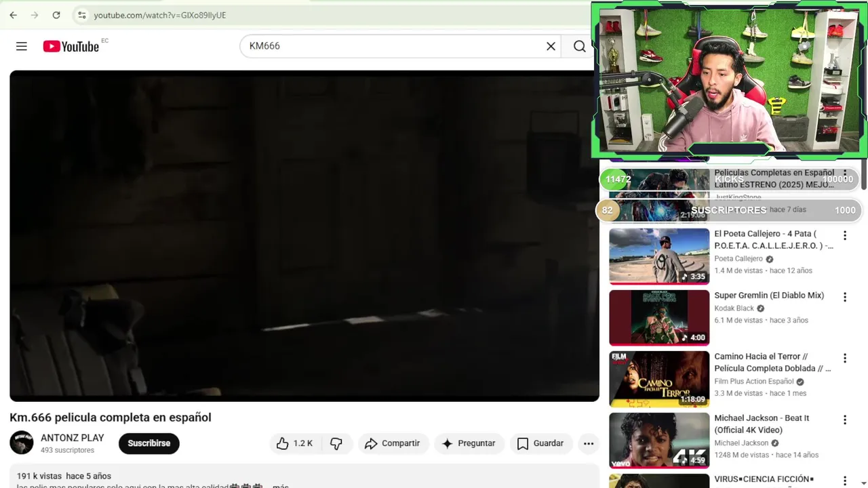Save video with Guardar button
The height and width of the screenshot is (488, 868).
point(540,443)
